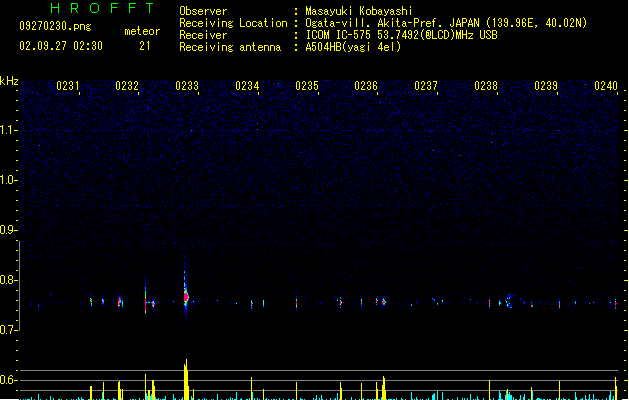Select the ICOM IC-575 receiver description

coord(401,35)
